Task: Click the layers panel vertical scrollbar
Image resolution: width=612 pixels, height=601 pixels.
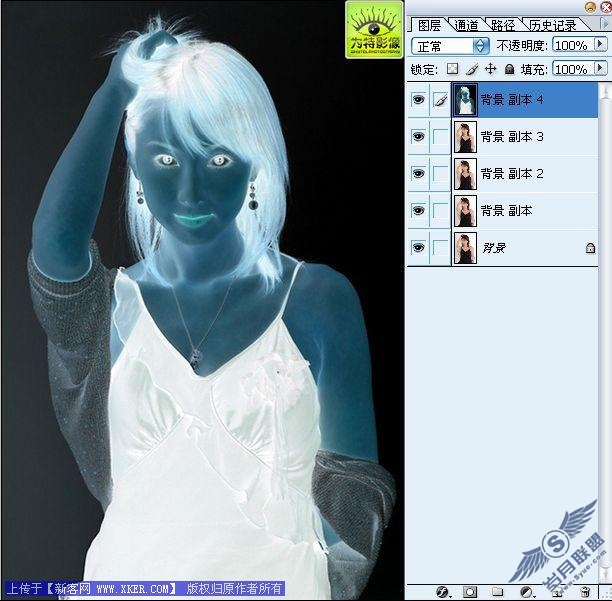Action: [605, 332]
